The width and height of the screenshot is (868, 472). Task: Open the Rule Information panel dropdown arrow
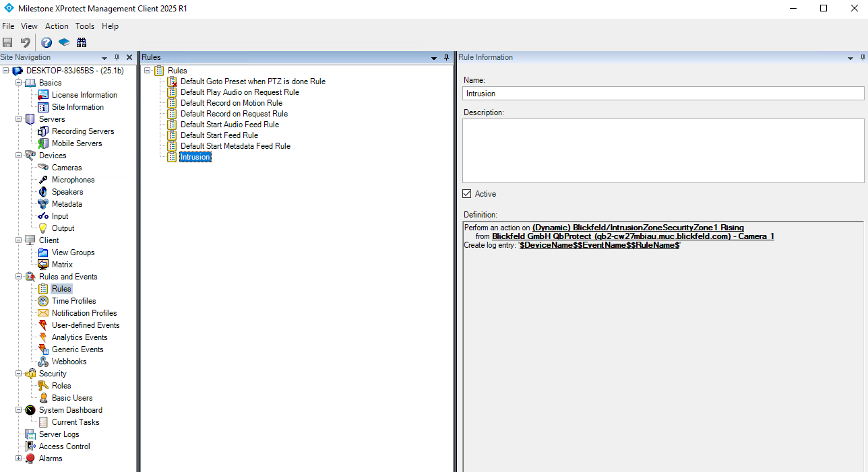(x=850, y=58)
